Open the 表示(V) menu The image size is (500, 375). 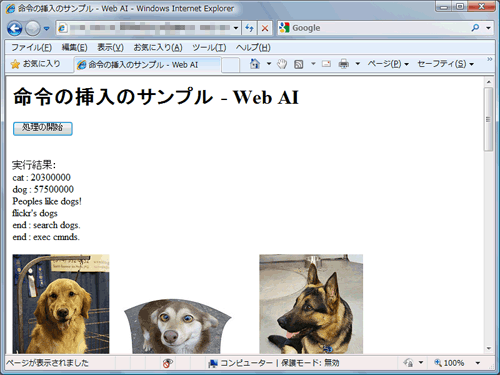pyautogui.click(x=110, y=47)
